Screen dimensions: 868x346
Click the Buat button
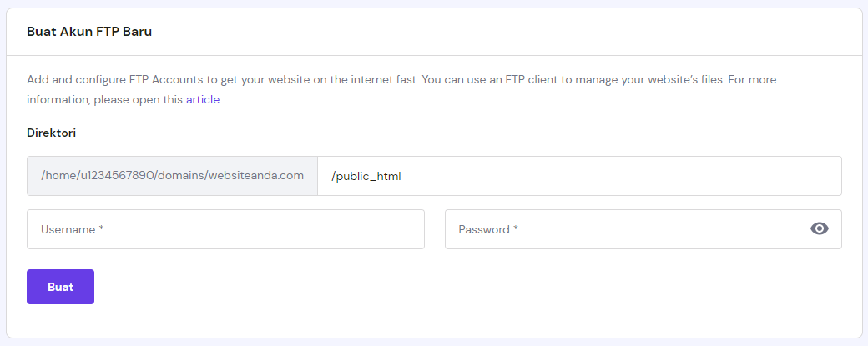click(60, 287)
